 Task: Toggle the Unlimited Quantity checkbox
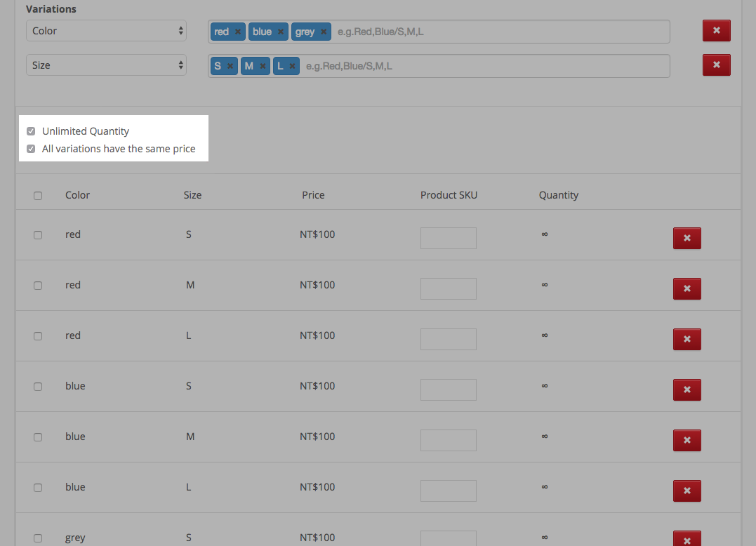click(x=31, y=131)
